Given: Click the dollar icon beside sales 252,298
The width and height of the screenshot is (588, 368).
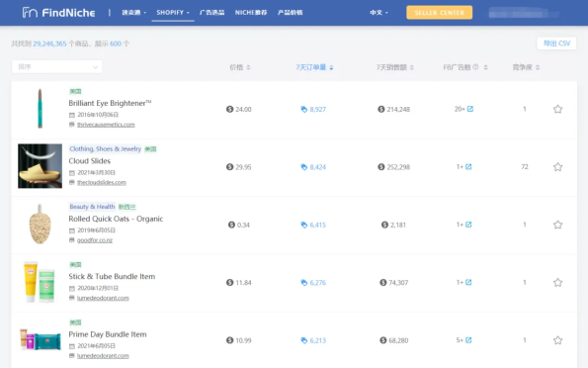Looking at the screenshot, I should [381, 167].
